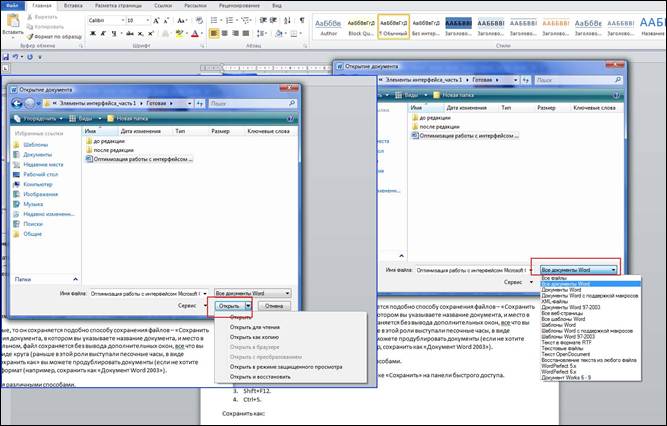Toggle center alignment in ribbon
667x426 pixels.
point(225,33)
